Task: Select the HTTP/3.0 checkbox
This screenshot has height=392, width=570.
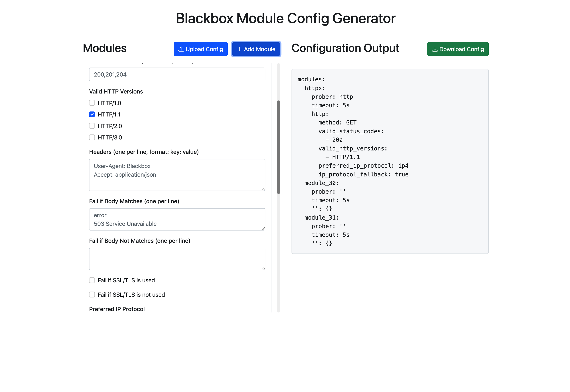Action: (92, 137)
